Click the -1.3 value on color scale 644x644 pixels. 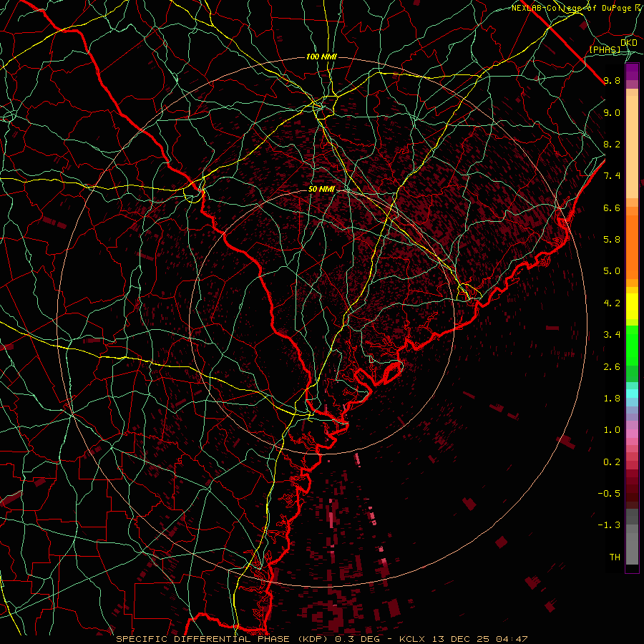point(610,525)
